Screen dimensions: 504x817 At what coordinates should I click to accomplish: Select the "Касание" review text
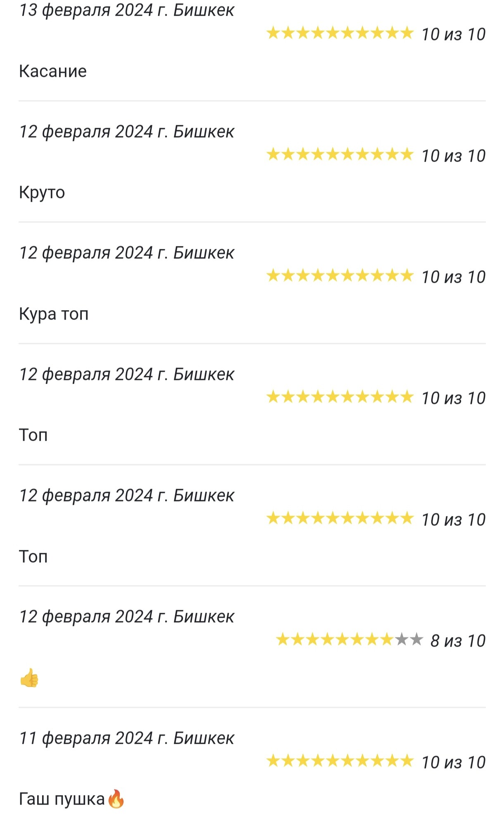tap(53, 71)
